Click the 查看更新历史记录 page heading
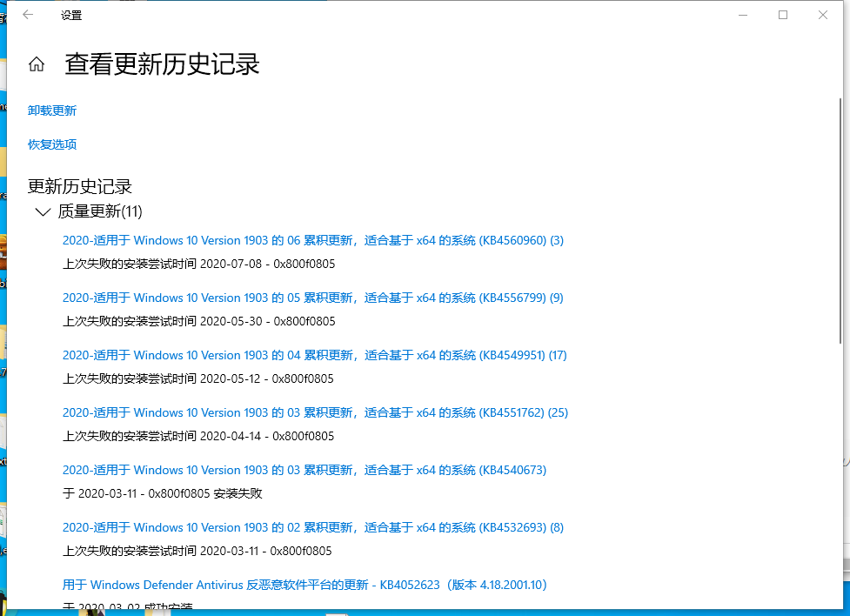This screenshot has height=616, width=850. pyautogui.click(x=162, y=64)
